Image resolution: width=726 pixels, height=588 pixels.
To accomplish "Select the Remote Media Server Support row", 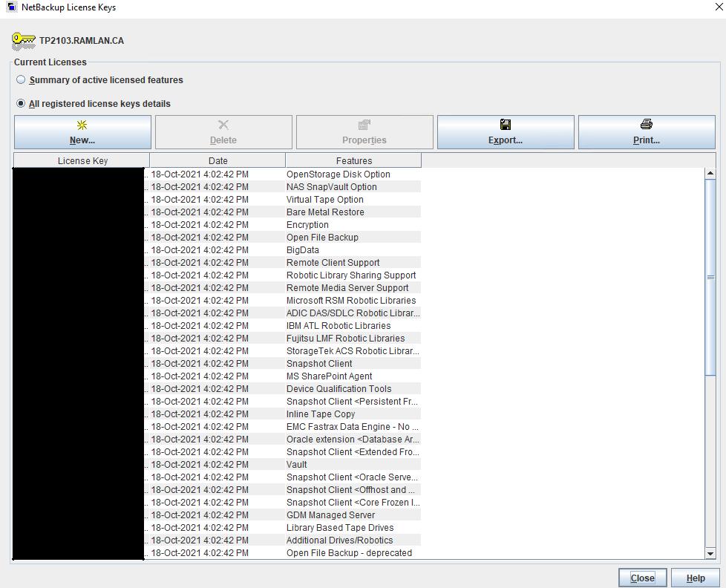I will click(218, 287).
